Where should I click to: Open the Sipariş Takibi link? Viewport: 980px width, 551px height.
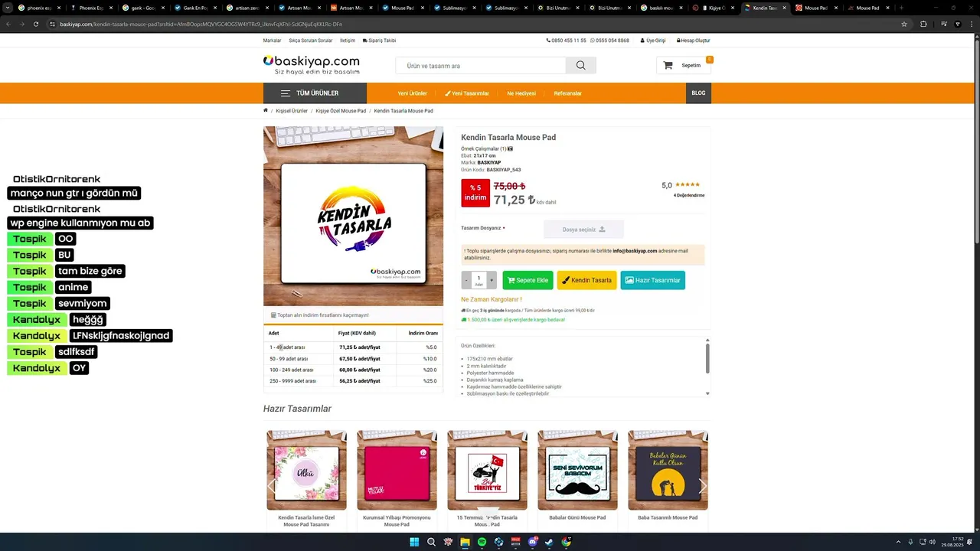tap(379, 41)
